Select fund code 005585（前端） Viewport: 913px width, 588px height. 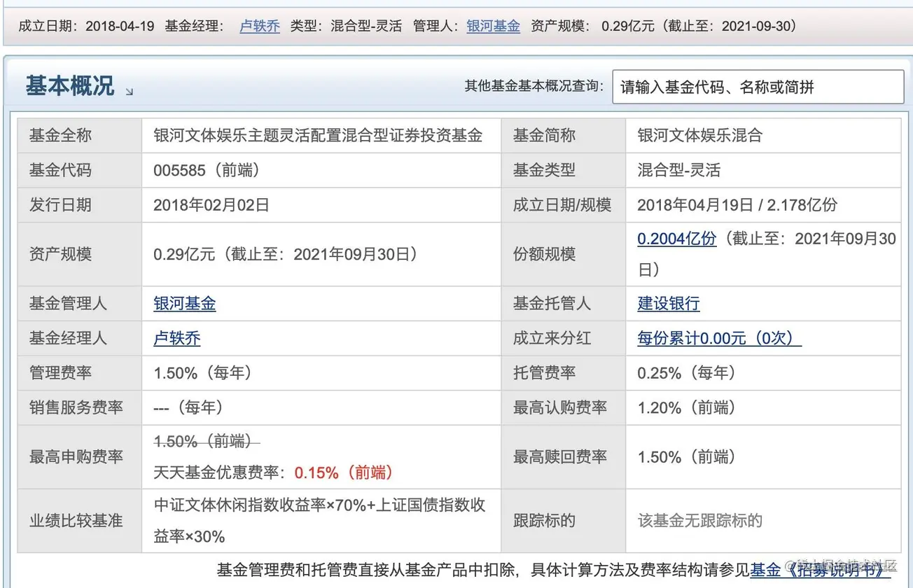[x=210, y=170]
